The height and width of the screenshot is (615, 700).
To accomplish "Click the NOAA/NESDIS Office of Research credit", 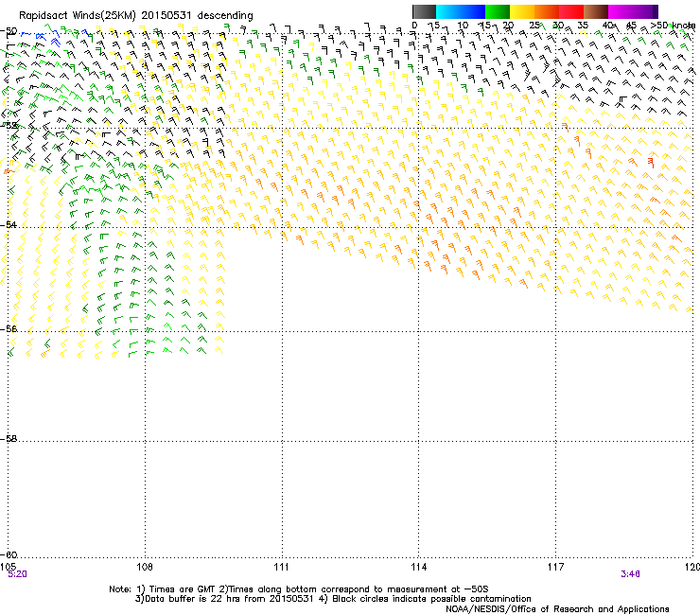I will (x=557, y=609).
